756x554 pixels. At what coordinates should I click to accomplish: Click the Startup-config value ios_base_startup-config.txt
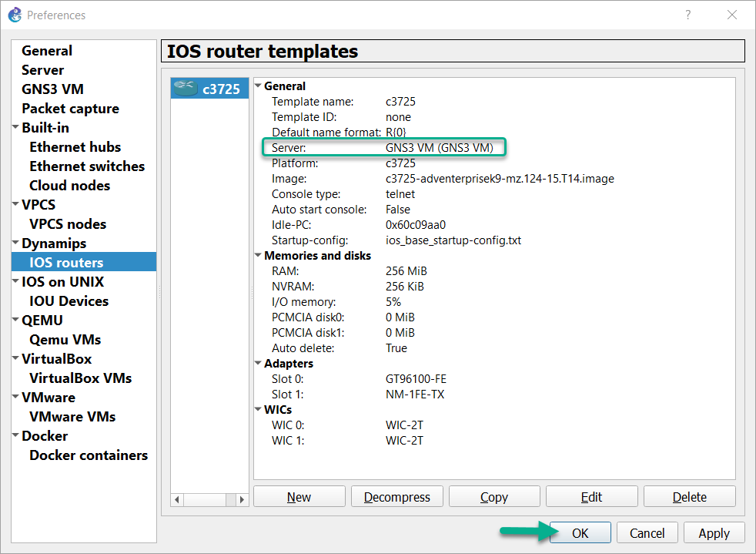click(453, 240)
